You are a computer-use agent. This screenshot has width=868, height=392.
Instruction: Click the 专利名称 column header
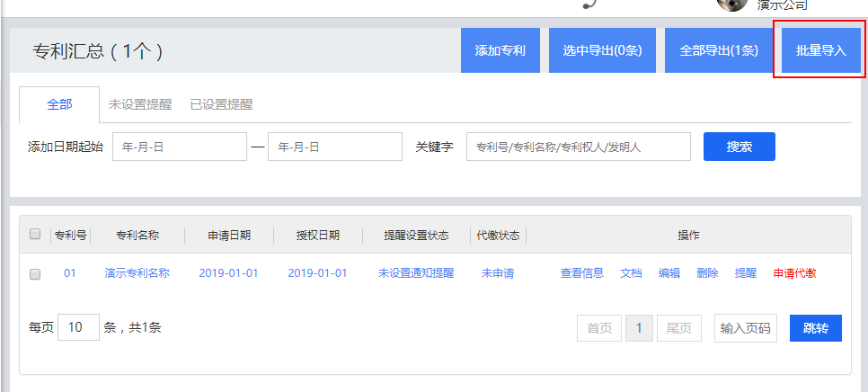(x=137, y=236)
